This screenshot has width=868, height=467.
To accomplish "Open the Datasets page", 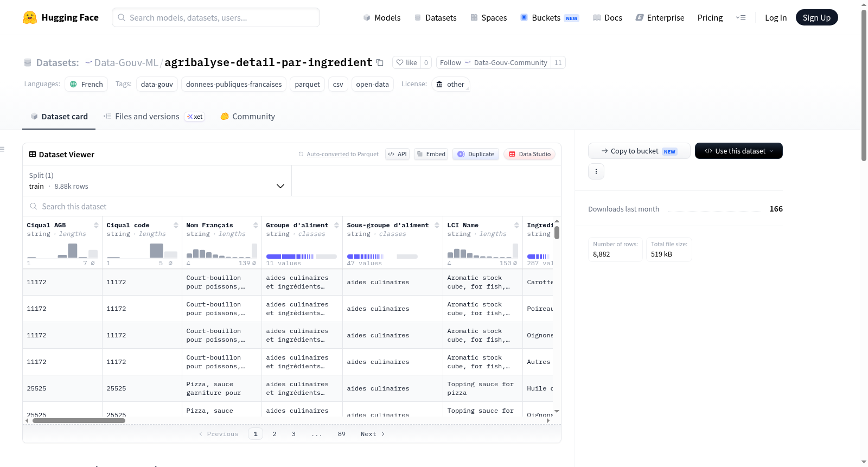I will click(436, 17).
